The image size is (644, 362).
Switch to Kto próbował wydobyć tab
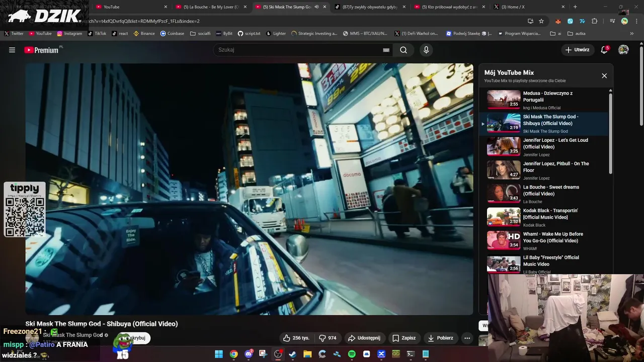pos(449,7)
